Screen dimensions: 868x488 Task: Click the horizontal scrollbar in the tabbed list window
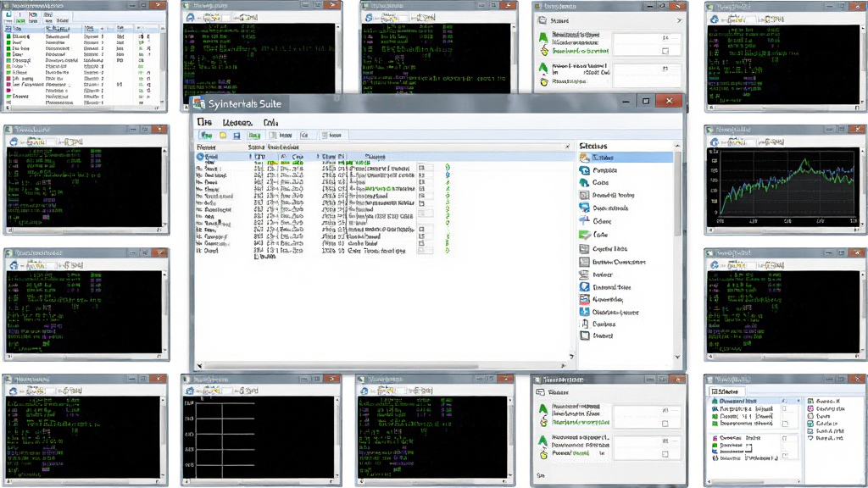[754, 481]
